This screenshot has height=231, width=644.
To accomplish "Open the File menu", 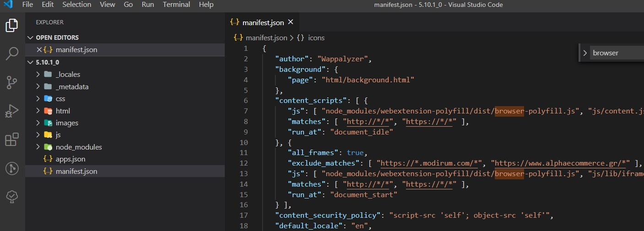I will [27, 5].
